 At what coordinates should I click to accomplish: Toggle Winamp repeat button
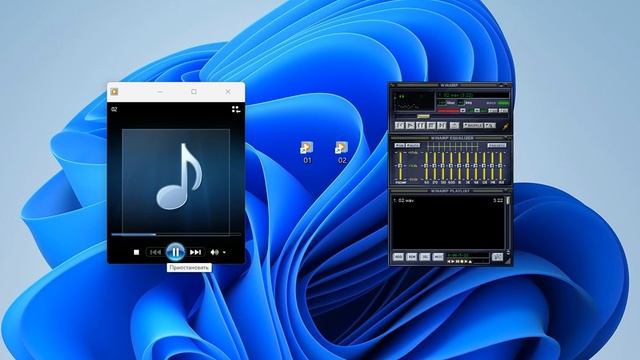(490, 125)
